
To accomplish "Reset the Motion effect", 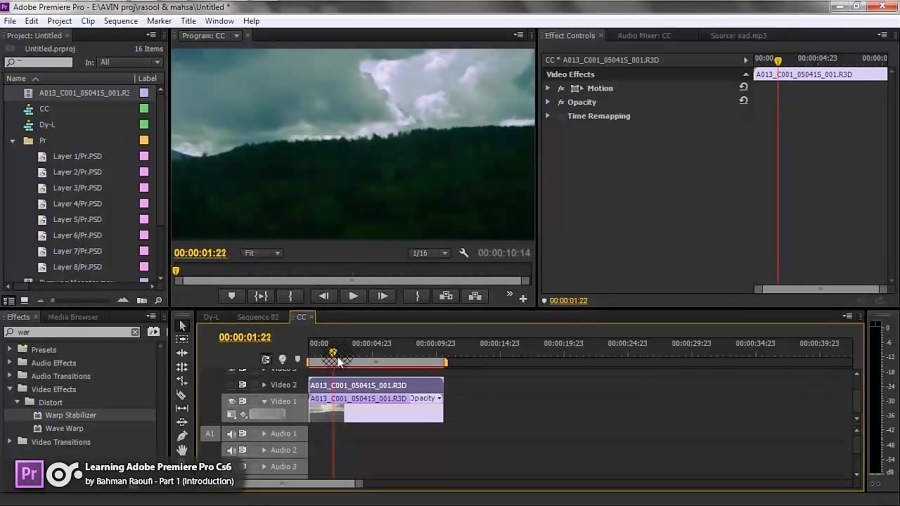I will tap(743, 87).
